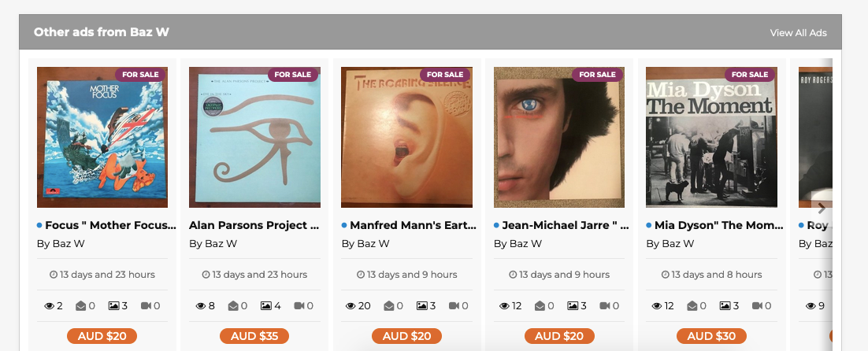Click the AUD $35 price button
Image resolution: width=868 pixels, height=351 pixels.
tap(254, 336)
